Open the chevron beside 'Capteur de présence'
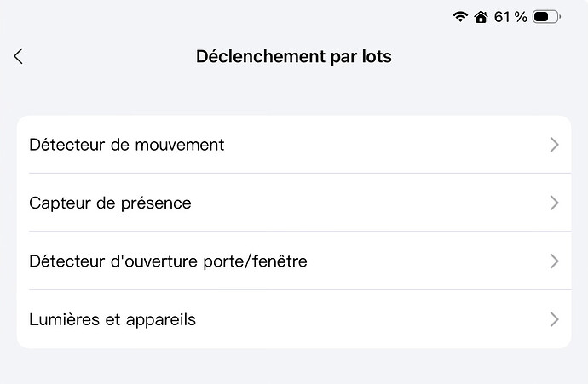The height and width of the screenshot is (384, 588). pyautogui.click(x=554, y=203)
